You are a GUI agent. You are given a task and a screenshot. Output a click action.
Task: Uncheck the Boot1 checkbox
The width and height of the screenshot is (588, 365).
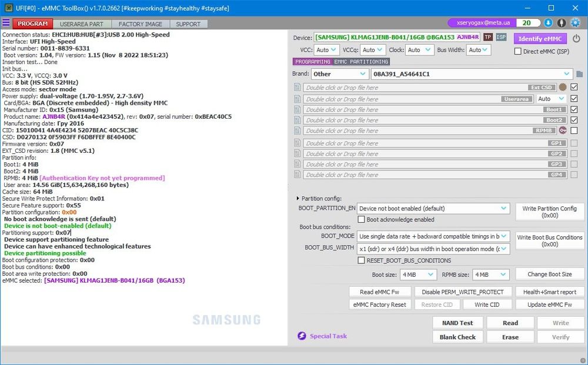click(574, 109)
